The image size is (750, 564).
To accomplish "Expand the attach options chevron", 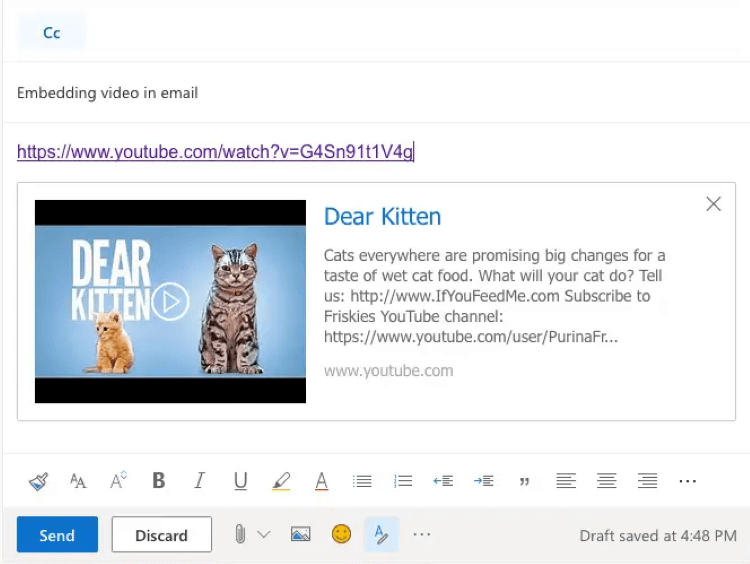I will (264, 534).
